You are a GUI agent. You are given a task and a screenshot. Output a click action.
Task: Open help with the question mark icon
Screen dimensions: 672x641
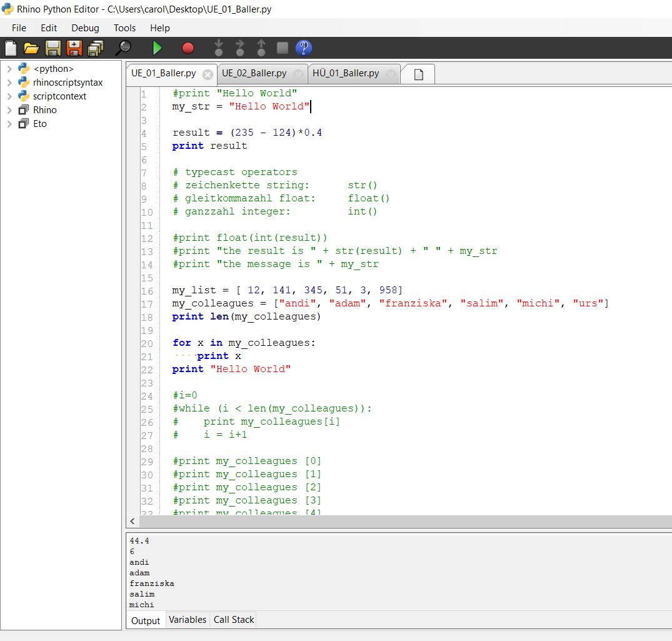point(304,48)
